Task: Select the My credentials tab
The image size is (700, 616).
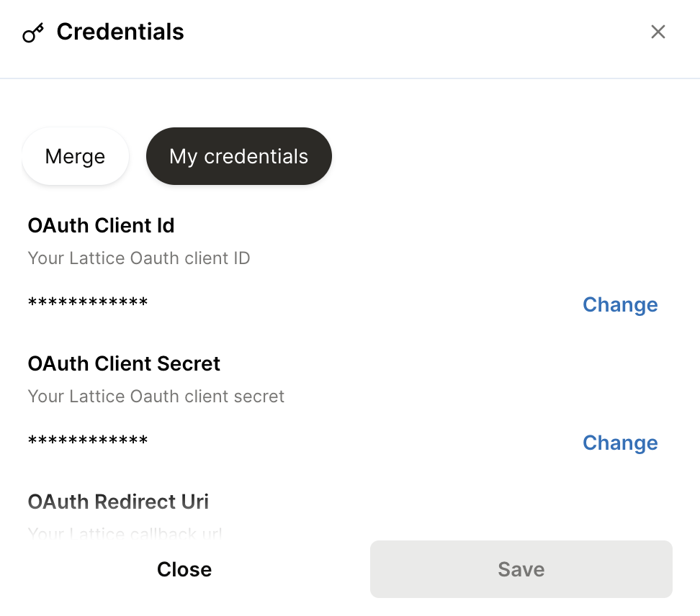Action: [238, 156]
